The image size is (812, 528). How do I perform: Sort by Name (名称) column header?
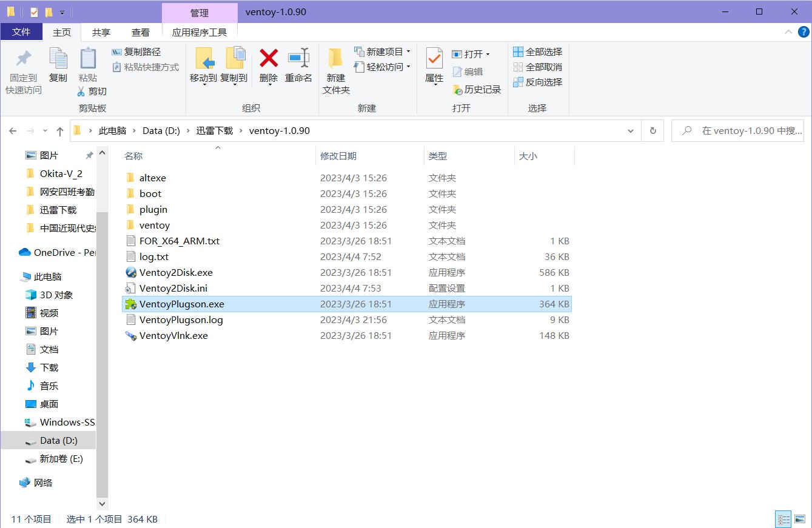coord(218,156)
